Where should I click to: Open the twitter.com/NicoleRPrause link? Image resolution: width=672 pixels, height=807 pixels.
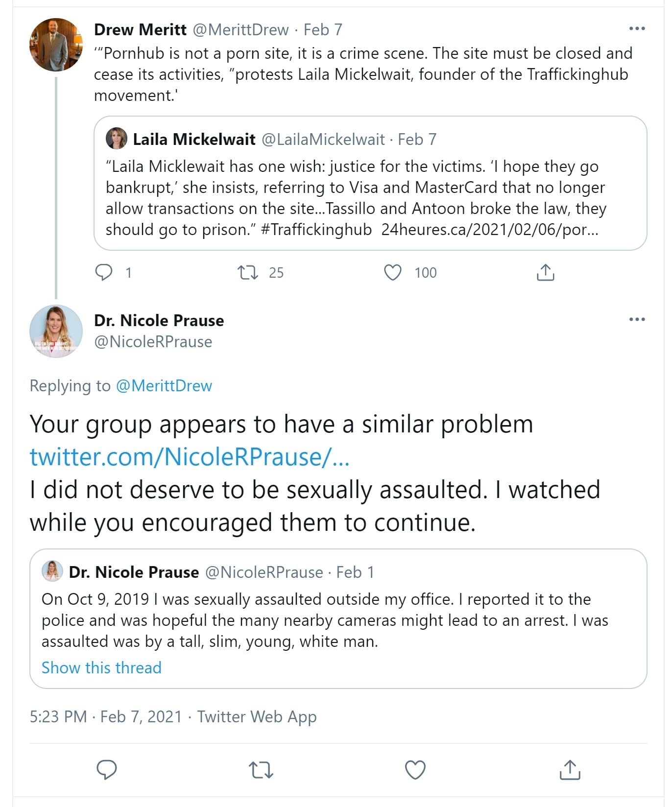[190, 457]
